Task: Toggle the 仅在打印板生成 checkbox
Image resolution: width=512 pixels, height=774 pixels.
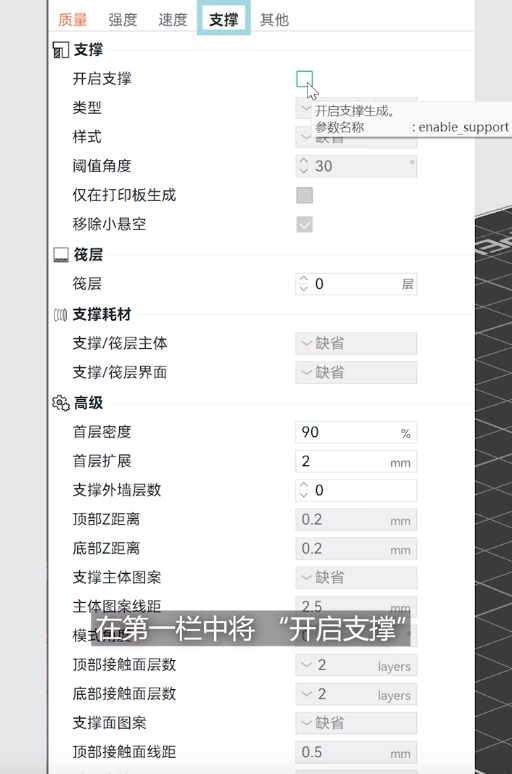Action: click(x=305, y=195)
